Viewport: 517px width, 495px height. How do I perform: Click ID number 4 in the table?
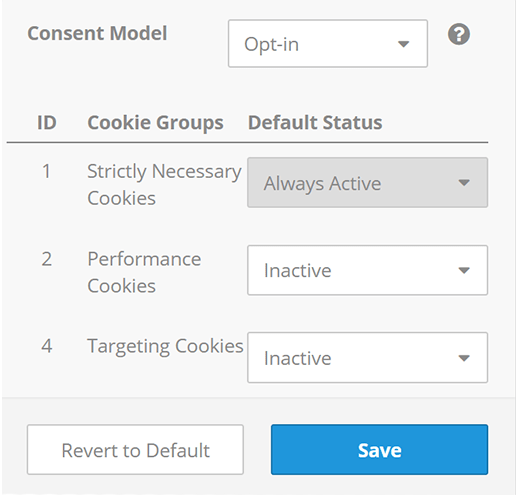point(47,346)
